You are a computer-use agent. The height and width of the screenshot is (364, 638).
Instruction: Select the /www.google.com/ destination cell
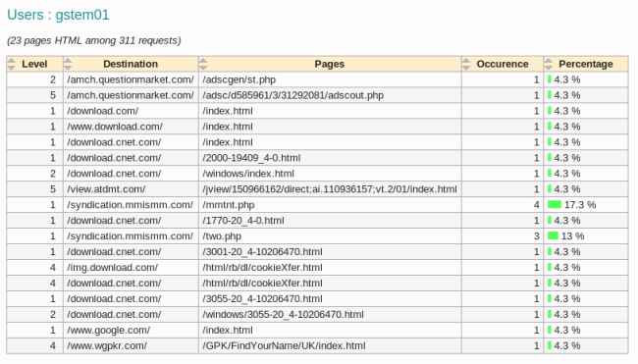pos(131,331)
